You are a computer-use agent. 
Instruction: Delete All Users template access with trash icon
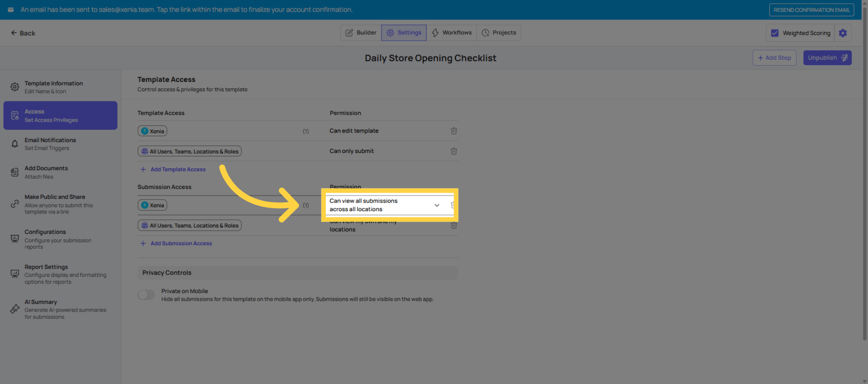point(454,151)
